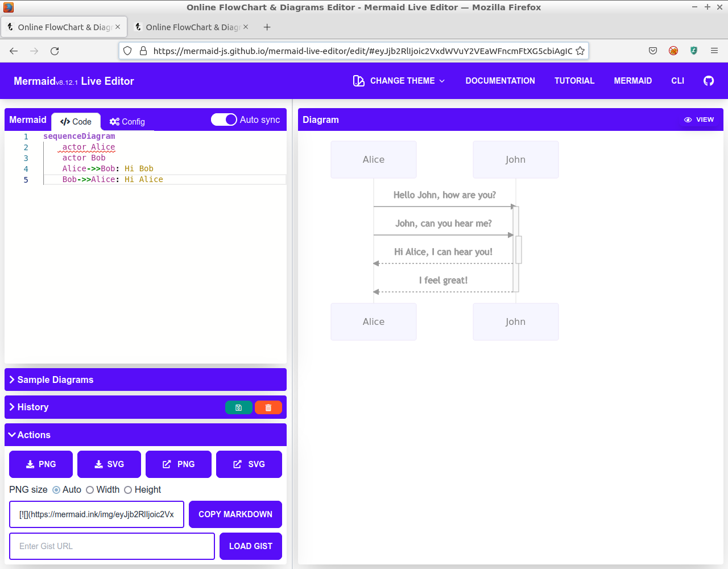Screen dimensions: 728x569
Task: Open the Documentation menu link
Action: pyautogui.click(x=500, y=81)
